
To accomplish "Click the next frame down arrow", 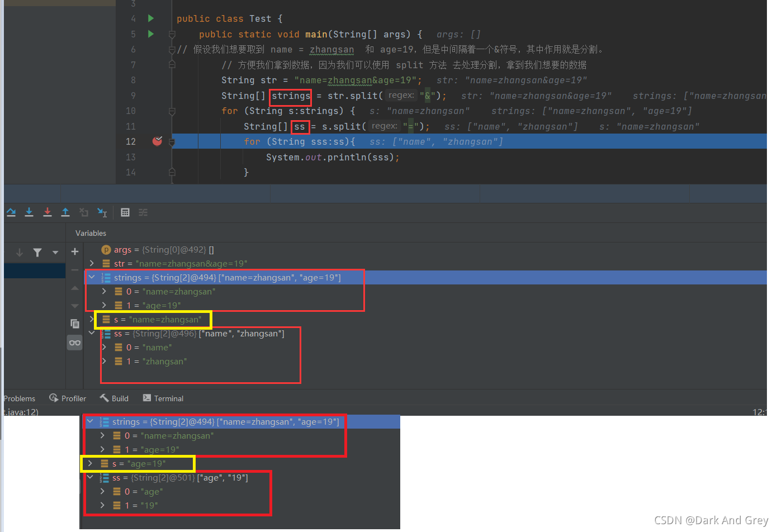I will coord(20,253).
